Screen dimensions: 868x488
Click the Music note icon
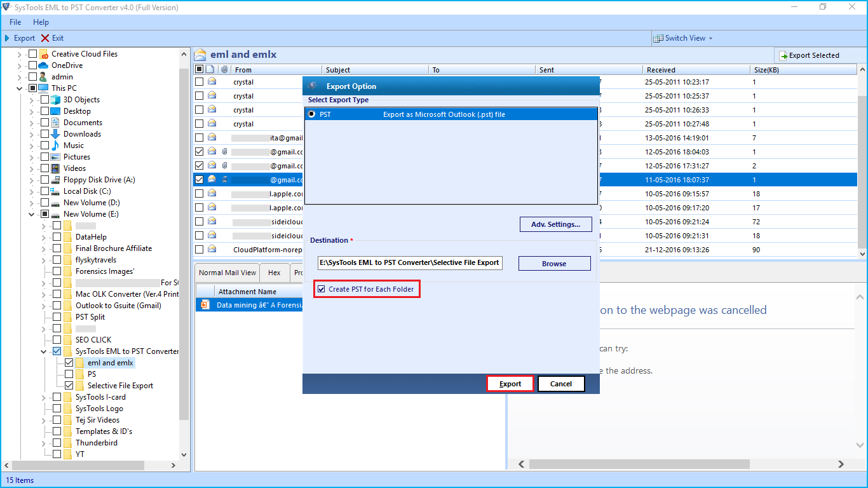pos(56,146)
